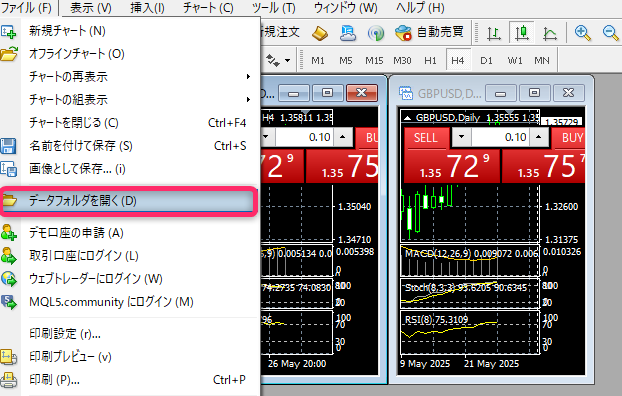Viewport: 622px width, 396px height.
Task: Choose 名前を付けて保存 (S)
Action: [129, 146]
